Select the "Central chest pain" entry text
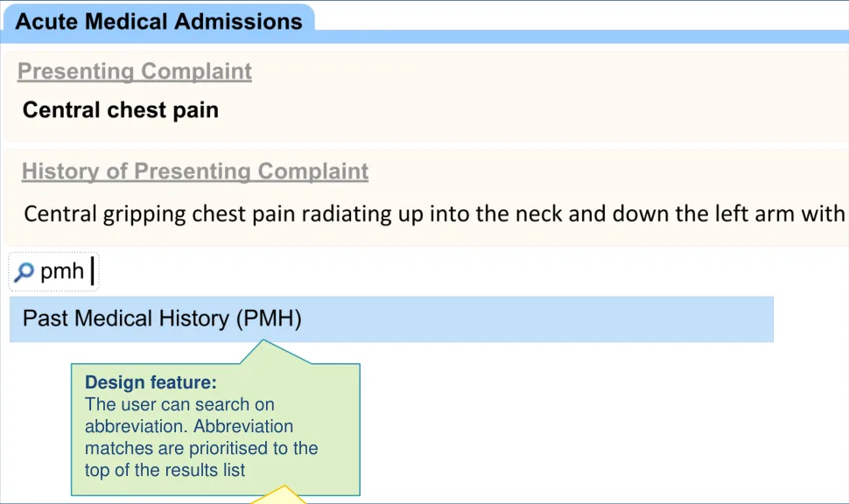Screen dimensions: 849x504 (121, 110)
